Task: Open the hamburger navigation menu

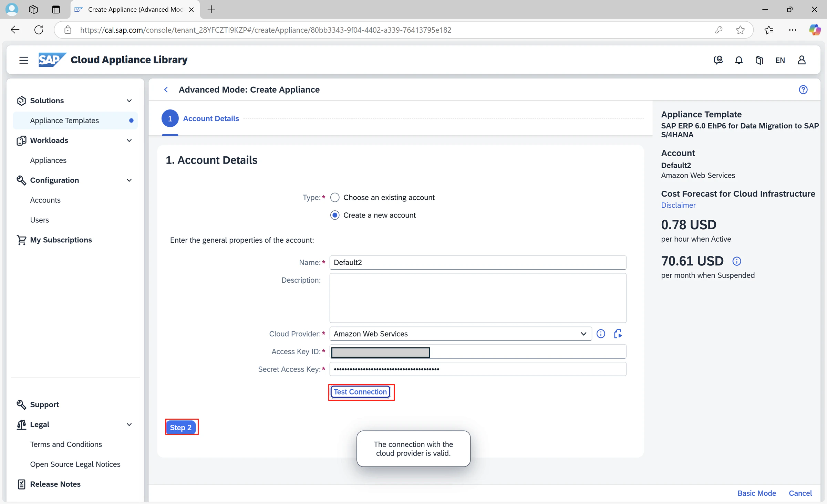Action: [23, 60]
